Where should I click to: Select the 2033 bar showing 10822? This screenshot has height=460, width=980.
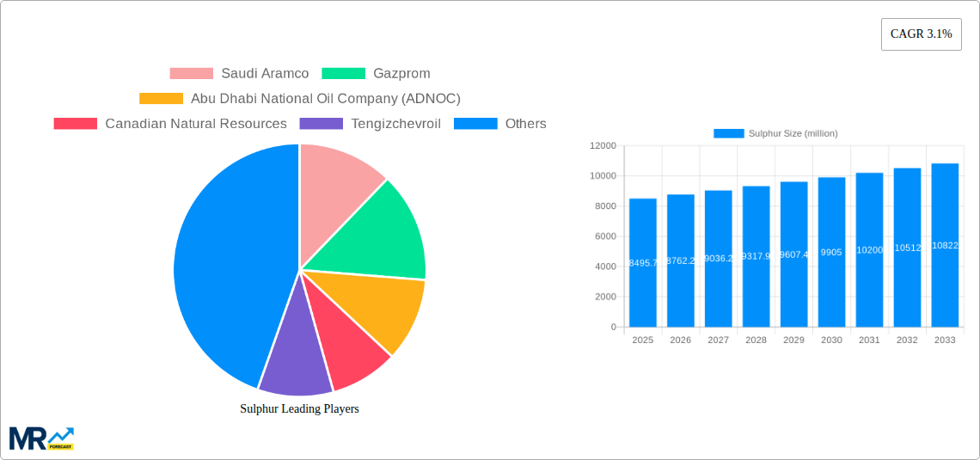pos(944,245)
